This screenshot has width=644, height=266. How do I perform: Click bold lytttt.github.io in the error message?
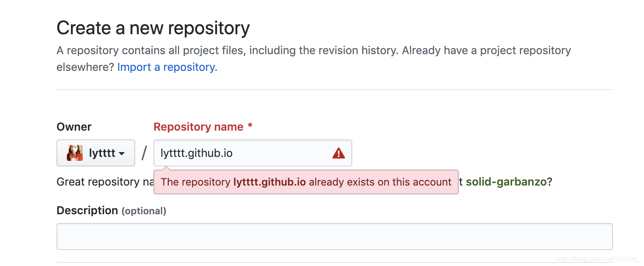point(270,182)
